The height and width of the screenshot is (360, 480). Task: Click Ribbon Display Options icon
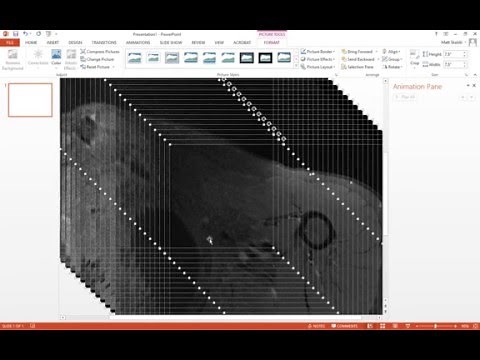(x=446, y=34)
